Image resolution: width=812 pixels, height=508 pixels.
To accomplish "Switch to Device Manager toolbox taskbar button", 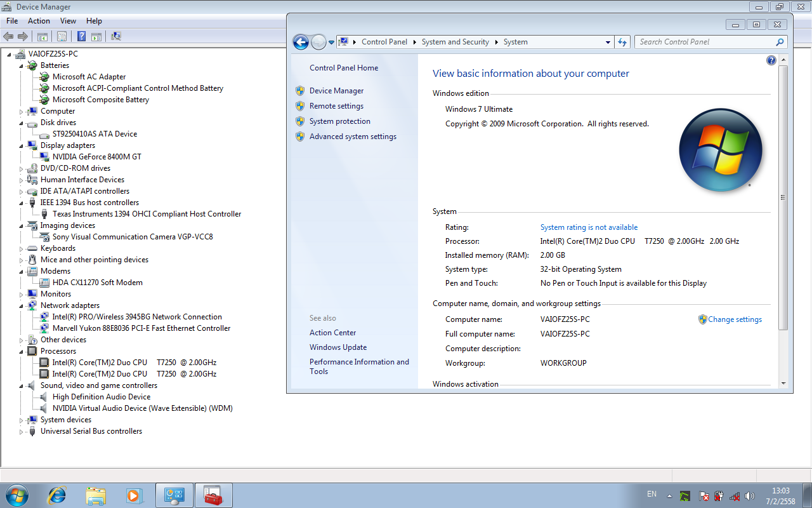I will pyautogui.click(x=214, y=495).
